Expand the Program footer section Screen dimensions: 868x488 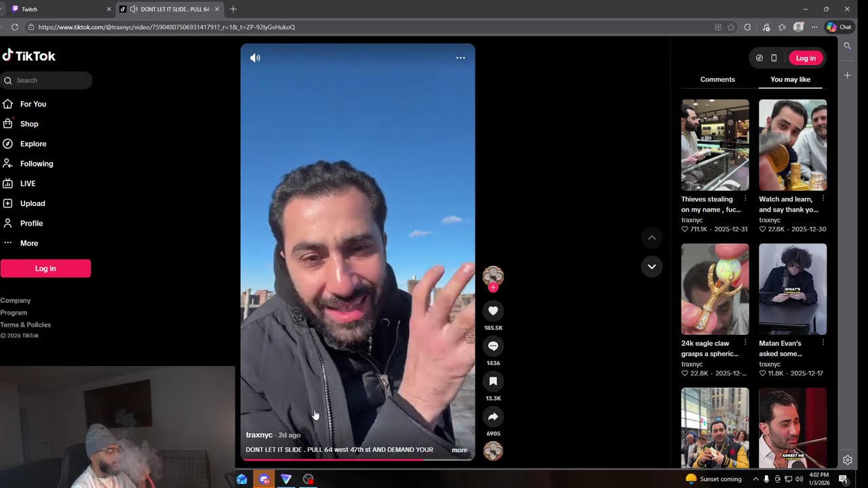tap(14, 312)
